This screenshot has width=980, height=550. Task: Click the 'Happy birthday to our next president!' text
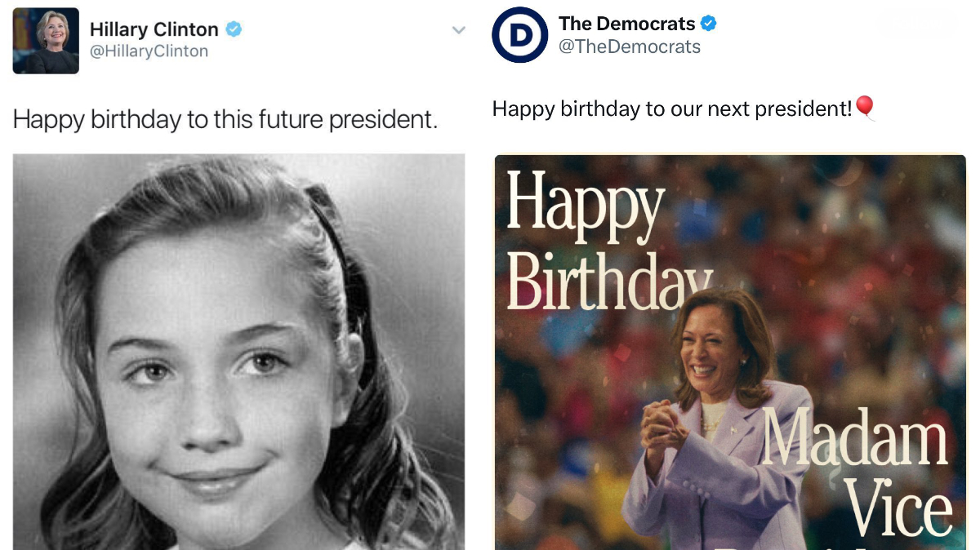click(x=671, y=109)
